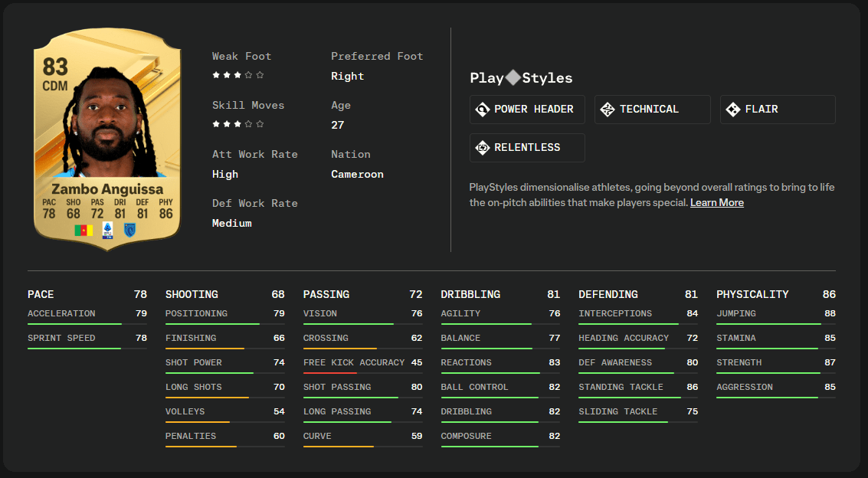The width and height of the screenshot is (868, 478).
Task: Click the PENALTIES stat label
Action: pyautogui.click(x=191, y=436)
